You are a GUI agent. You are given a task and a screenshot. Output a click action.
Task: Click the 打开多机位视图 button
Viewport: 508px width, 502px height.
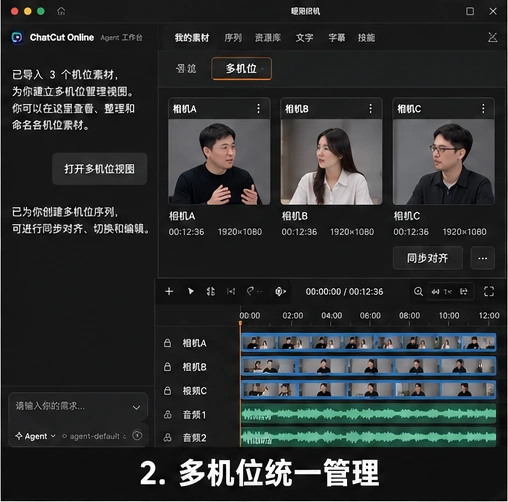coord(99,169)
